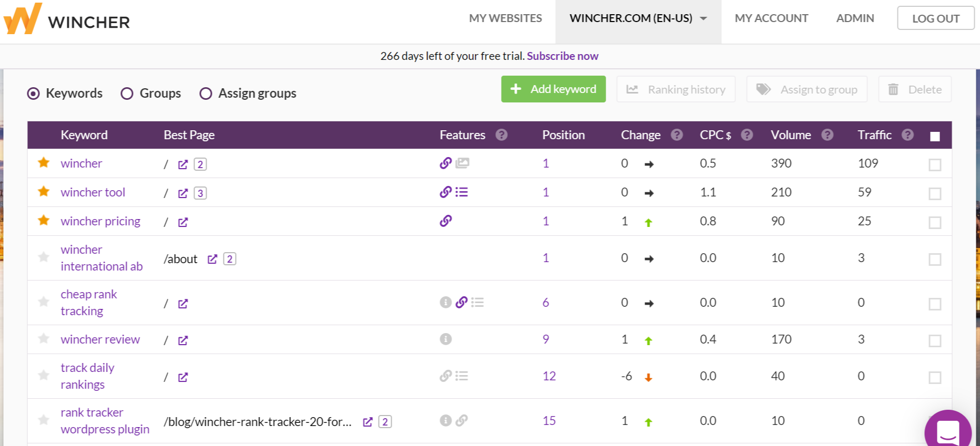Sort table by Keyword column header
Viewport: 980px width, 446px height.
[x=84, y=135]
